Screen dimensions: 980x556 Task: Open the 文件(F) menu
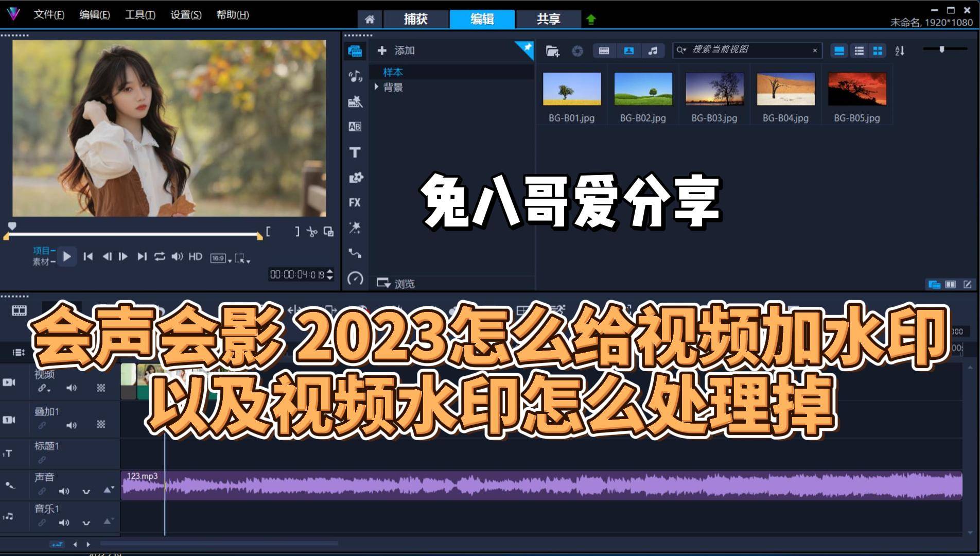49,14
